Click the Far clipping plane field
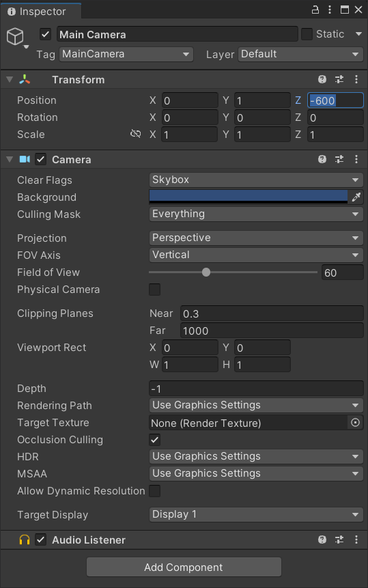Viewport: 368px width, 588px height. [x=272, y=331]
